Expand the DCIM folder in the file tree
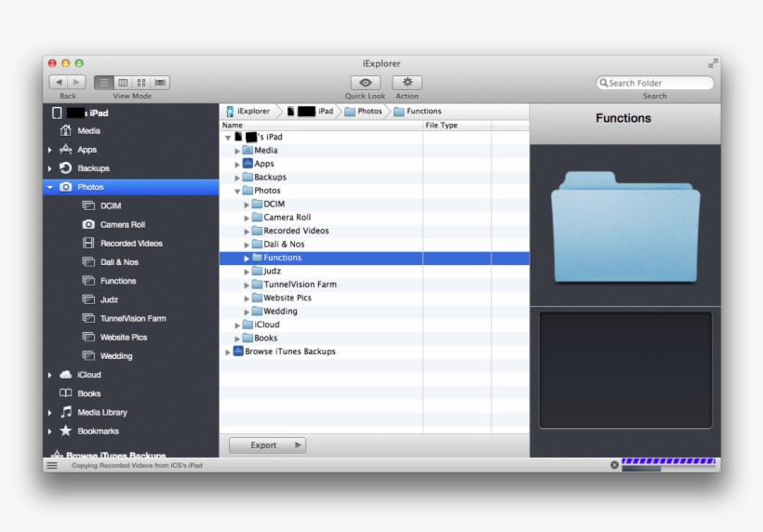Screen dimensions: 763x532 (x=248, y=205)
